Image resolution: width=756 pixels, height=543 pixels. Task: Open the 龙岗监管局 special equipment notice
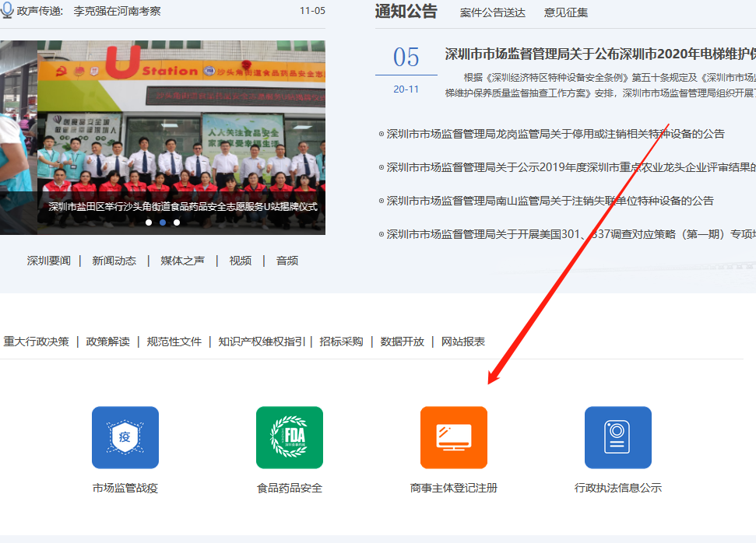(555, 134)
